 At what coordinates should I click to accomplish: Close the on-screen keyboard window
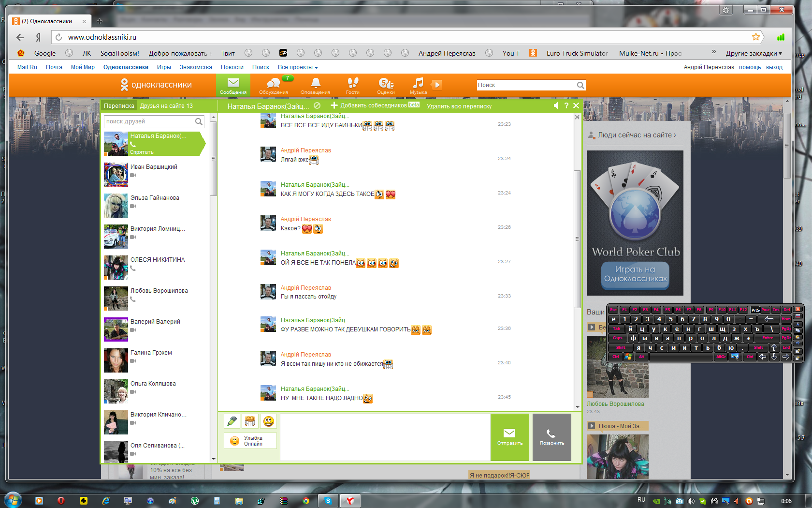(x=798, y=309)
